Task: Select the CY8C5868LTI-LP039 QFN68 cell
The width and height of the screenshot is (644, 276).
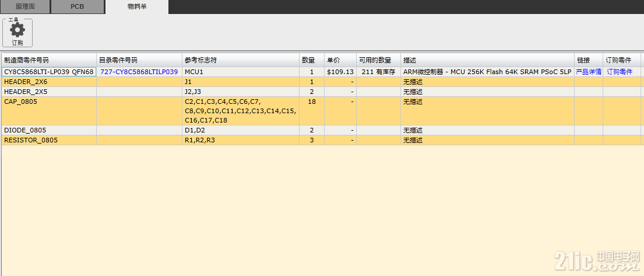Action: pyautogui.click(x=49, y=72)
